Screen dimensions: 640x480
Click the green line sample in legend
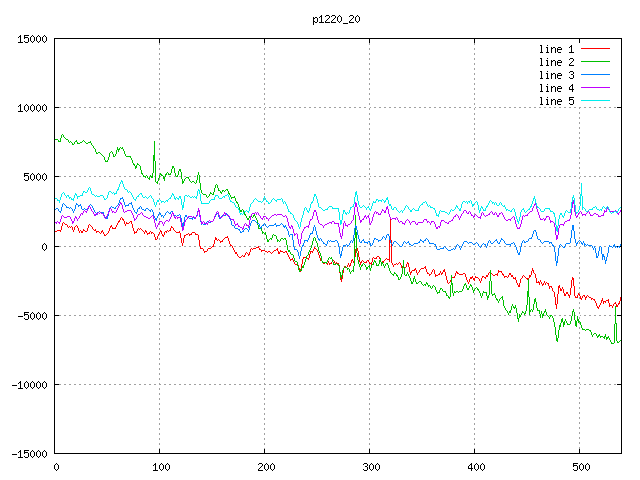[595, 62]
